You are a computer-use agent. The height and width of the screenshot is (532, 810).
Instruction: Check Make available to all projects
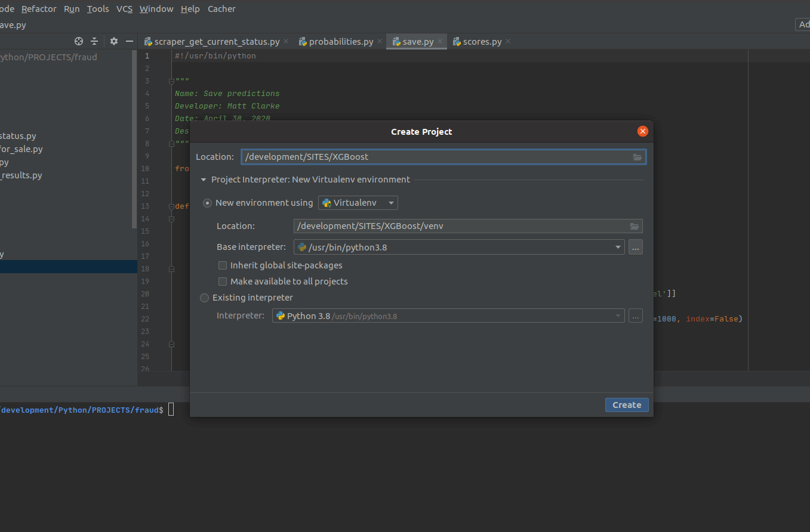pos(223,282)
